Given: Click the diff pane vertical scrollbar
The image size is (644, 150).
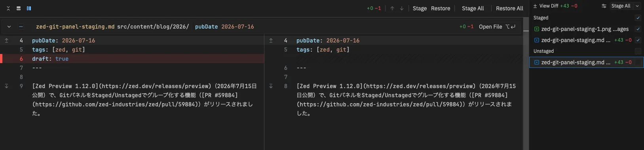Looking at the screenshot, I should (x=526, y=83).
